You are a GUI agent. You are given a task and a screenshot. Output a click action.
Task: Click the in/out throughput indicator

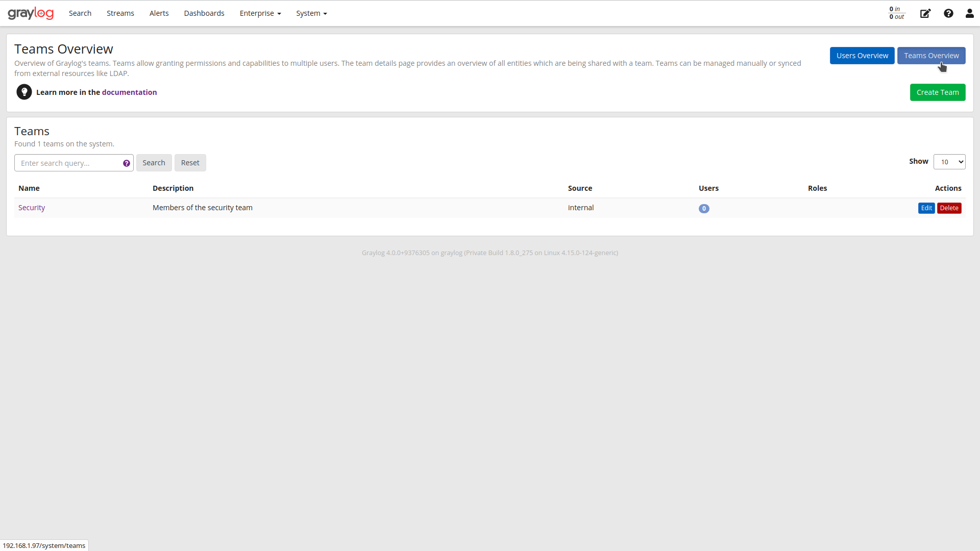(896, 13)
